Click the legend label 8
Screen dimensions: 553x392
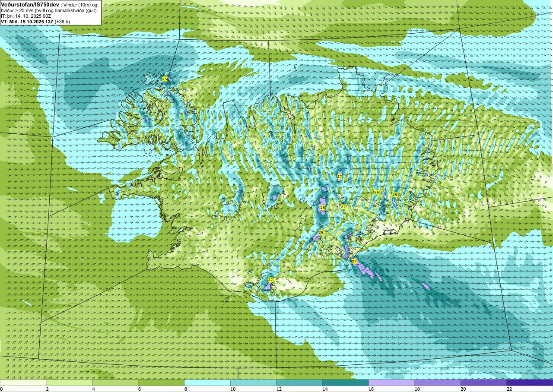point(185,389)
